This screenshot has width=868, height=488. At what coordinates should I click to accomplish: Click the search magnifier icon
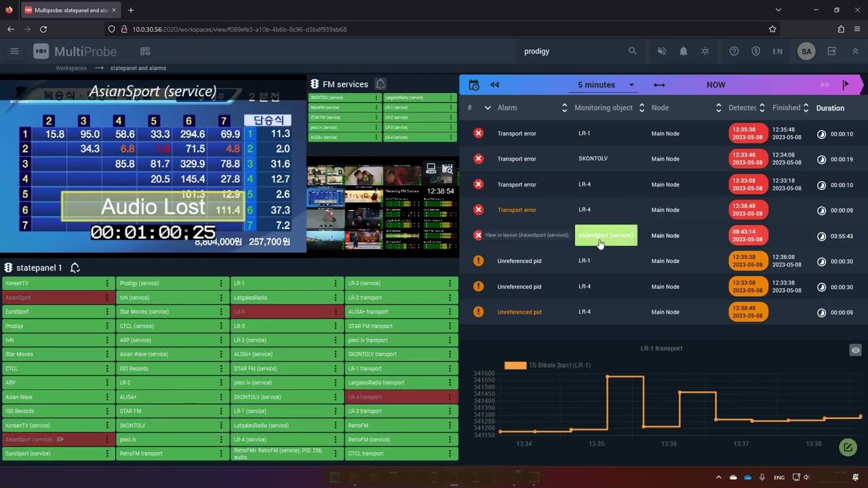click(x=633, y=52)
